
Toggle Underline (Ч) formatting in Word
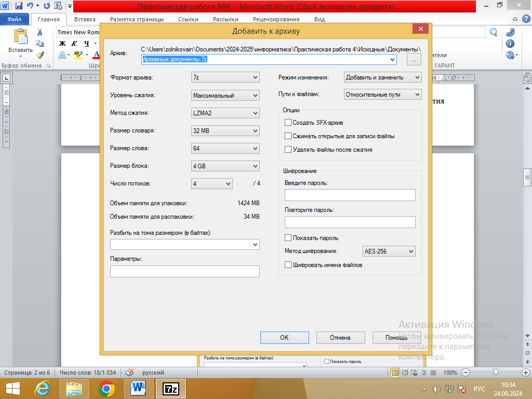tap(87, 44)
